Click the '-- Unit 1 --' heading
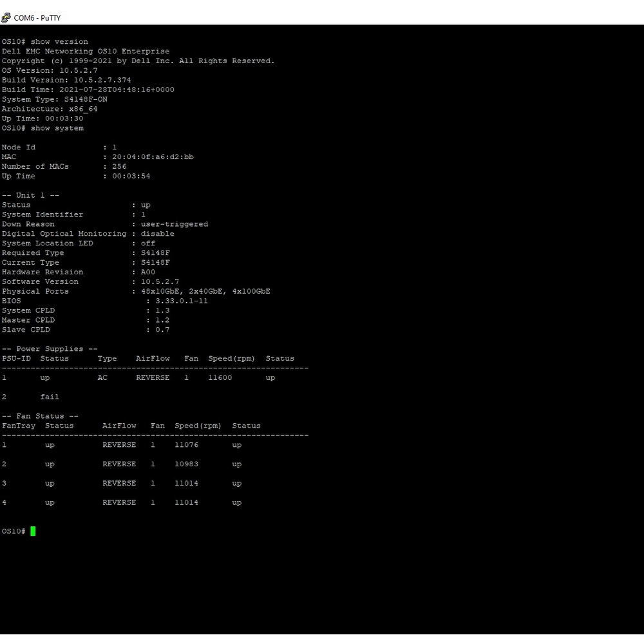Viewport: 644px width, 644px height. (30, 195)
